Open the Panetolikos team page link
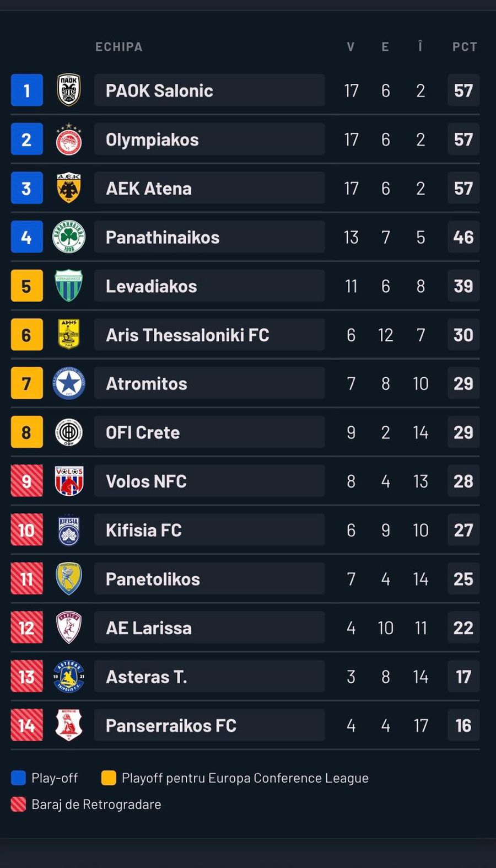Viewport: 496px width, 868px height. (153, 579)
